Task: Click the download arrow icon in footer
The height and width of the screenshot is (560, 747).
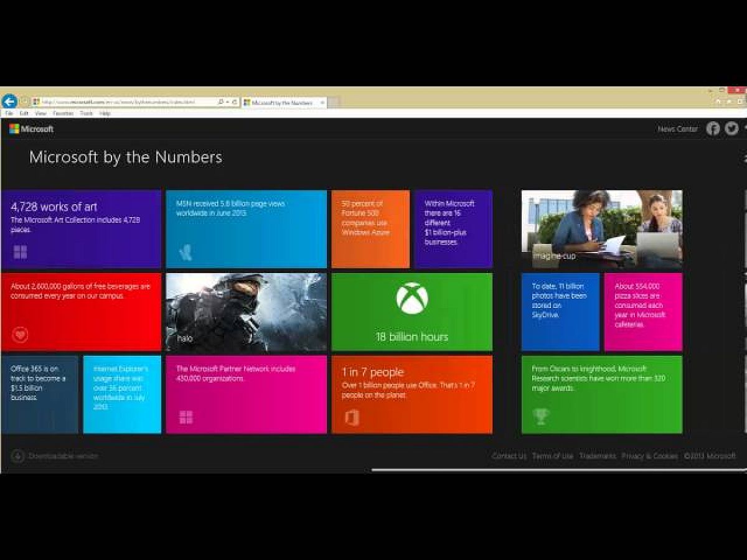Action: click(x=17, y=456)
